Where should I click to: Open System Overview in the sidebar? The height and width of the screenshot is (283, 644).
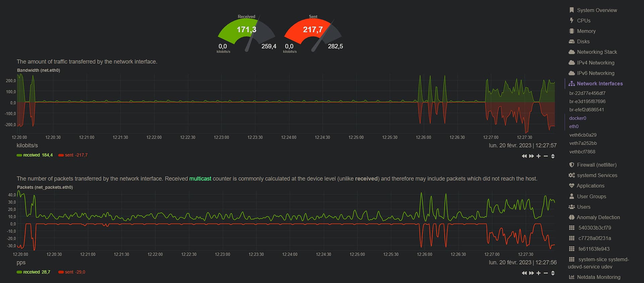pyautogui.click(x=597, y=10)
